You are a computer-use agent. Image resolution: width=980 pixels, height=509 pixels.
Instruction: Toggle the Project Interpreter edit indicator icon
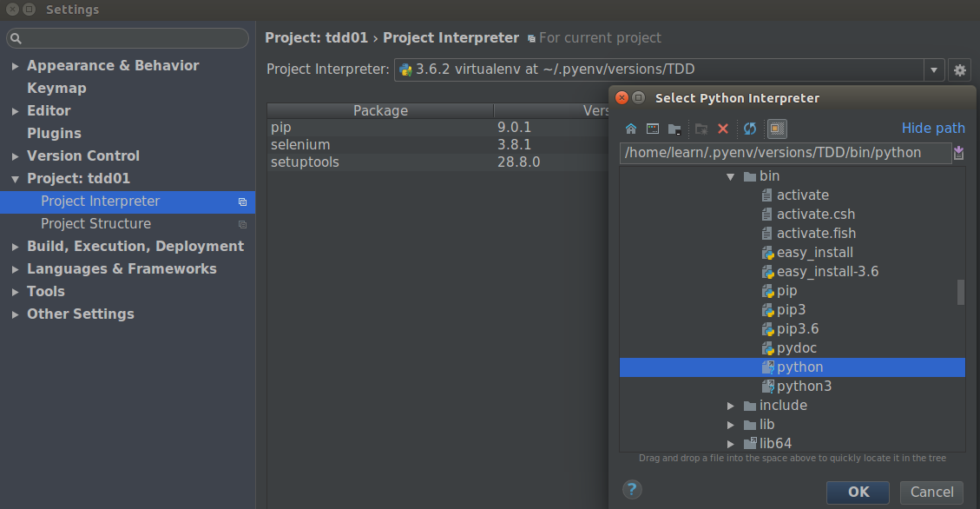click(242, 201)
